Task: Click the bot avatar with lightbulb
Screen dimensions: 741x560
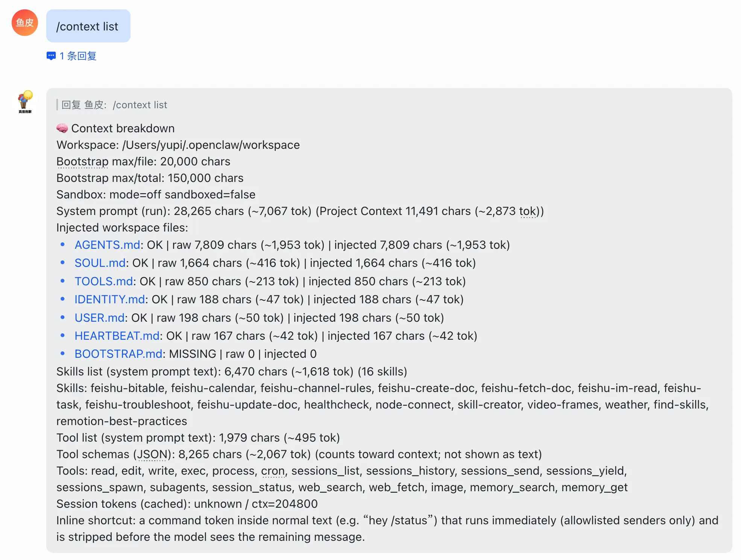Action: pos(25,101)
